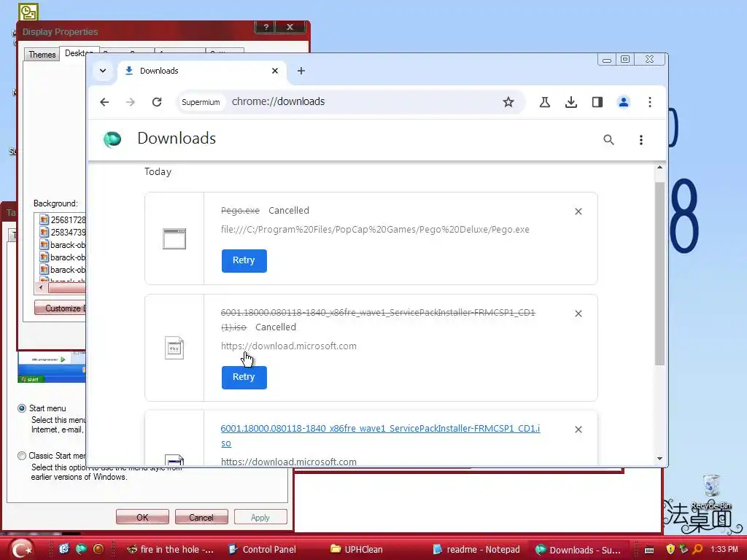Open a new tab with the plus button

point(301,71)
